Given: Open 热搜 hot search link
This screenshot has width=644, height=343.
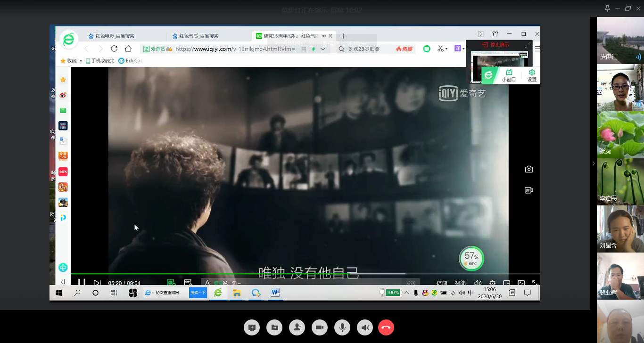Looking at the screenshot, I should (404, 49).
